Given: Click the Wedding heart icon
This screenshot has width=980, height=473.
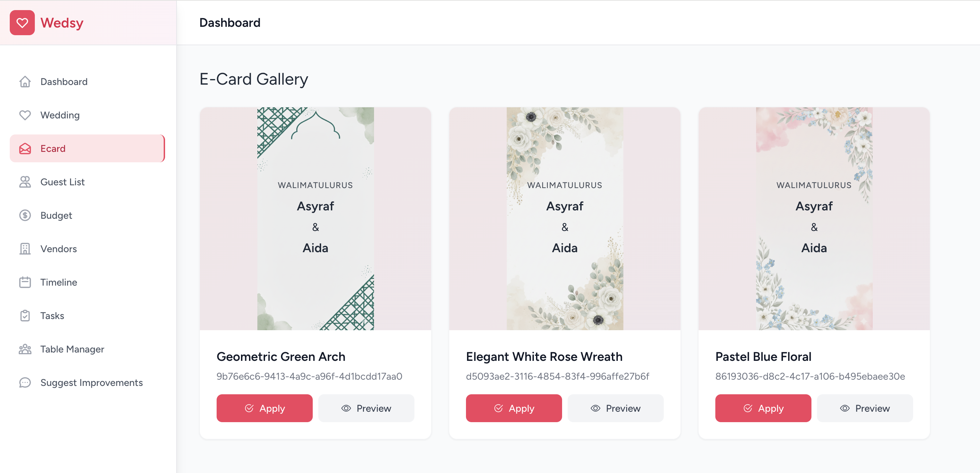Looking at the screenshot, I should (25, 115).
